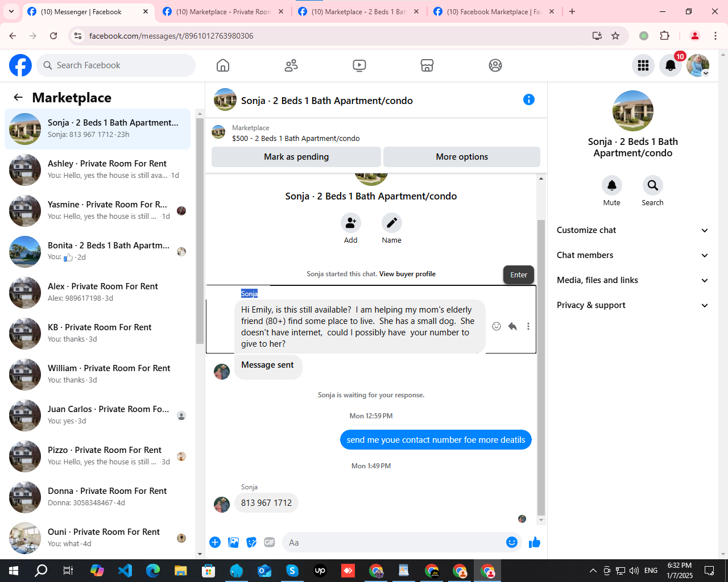Open Facebook Home icon
Screen dimensions: 728x582
(223, 65)
